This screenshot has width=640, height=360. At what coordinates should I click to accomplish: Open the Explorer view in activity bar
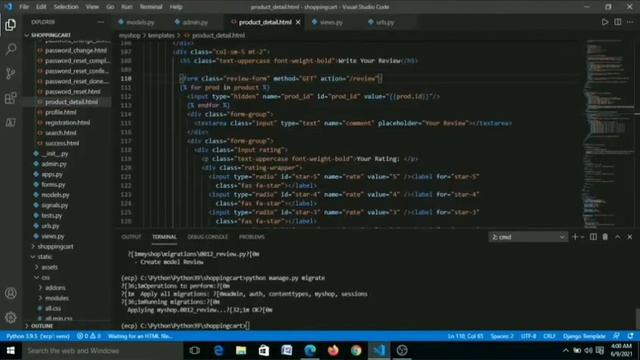pyautogui.click(x=11, y=25)
